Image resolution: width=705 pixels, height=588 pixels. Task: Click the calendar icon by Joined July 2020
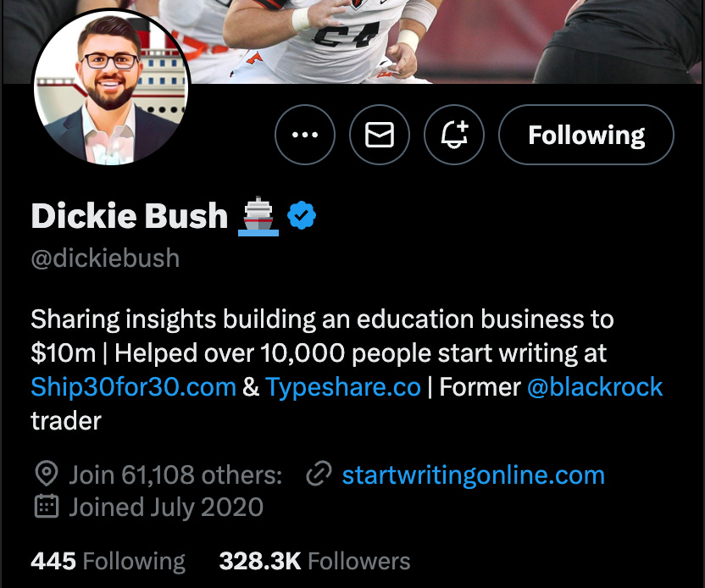47,506
